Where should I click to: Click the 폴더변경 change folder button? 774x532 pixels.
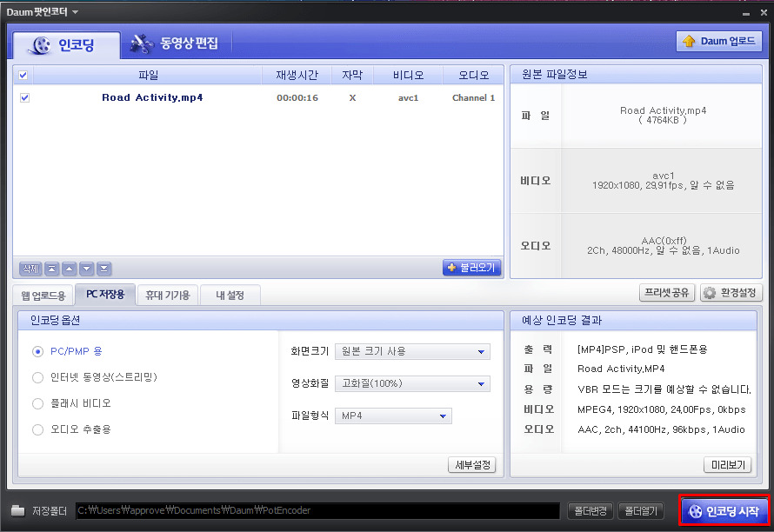(591, 511)
